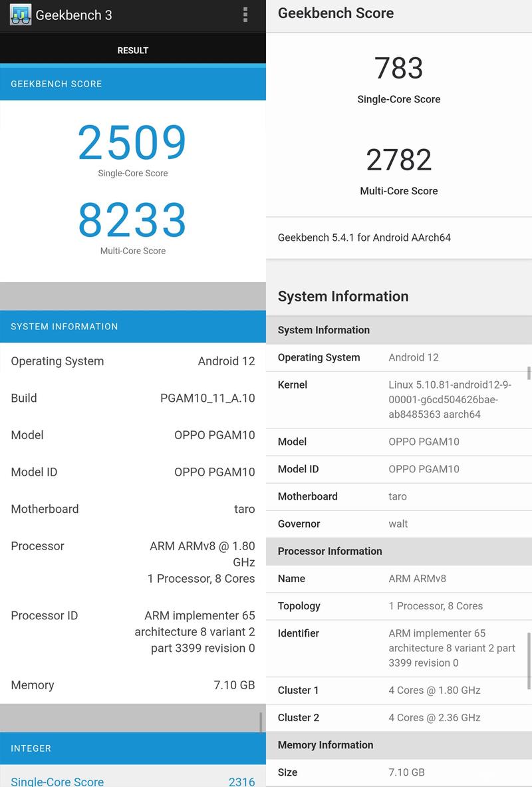Tap the Geekbench 3 app icon
Image resolution: width=532 pixels, height=787 pixels.
(x=21, y=15)
